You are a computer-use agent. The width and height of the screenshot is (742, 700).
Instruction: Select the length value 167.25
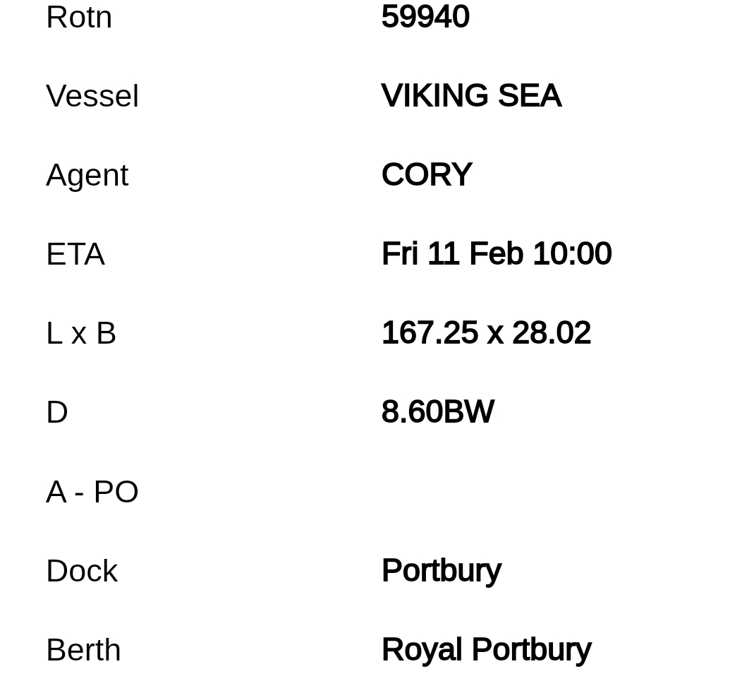tap(430, 333)
